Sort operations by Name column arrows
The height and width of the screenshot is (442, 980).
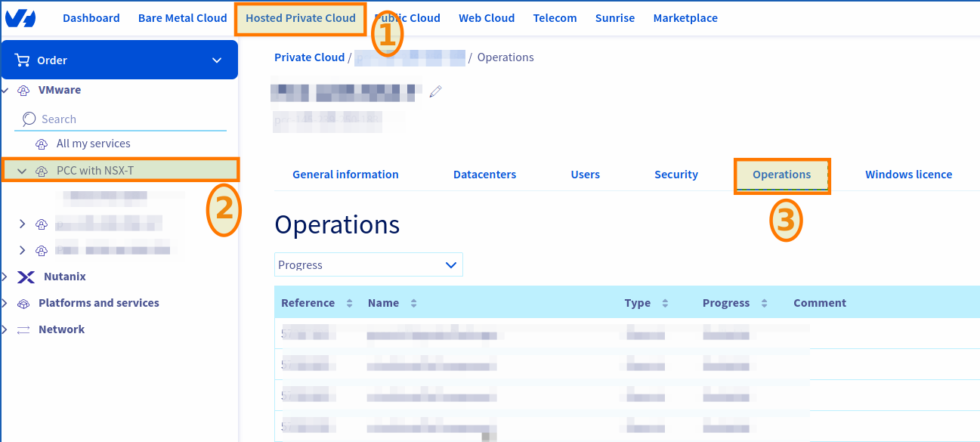pyautogui.click(x=413, y=303)
